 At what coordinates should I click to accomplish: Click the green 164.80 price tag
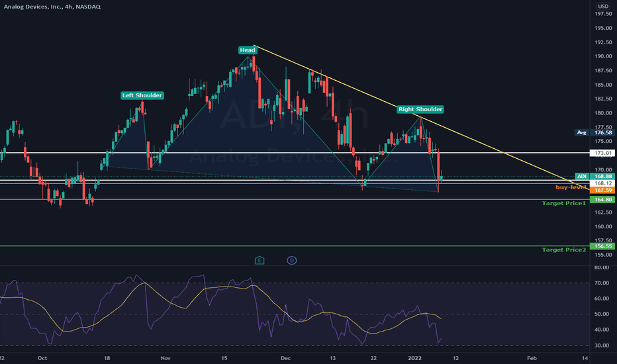pyautogui.click(x=602, y=199)
